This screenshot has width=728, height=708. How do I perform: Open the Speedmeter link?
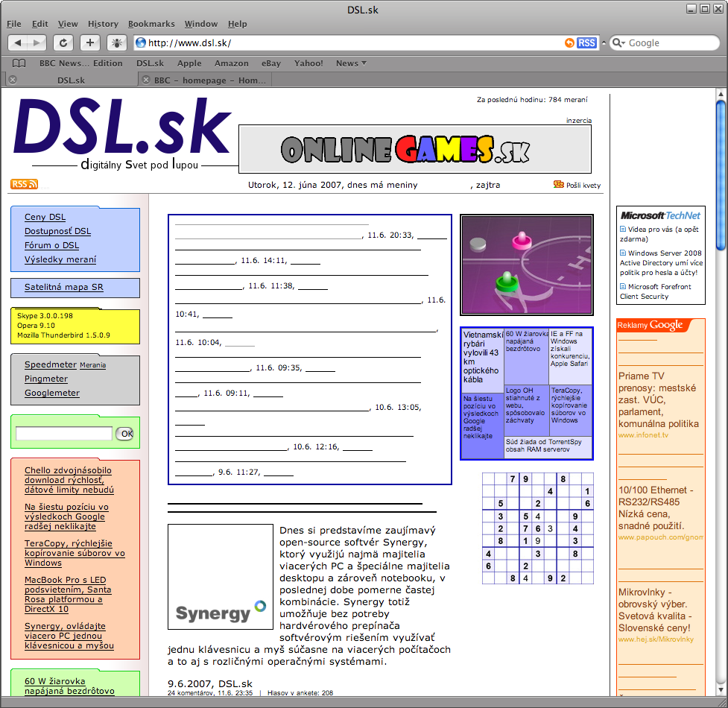click(51, 365)
